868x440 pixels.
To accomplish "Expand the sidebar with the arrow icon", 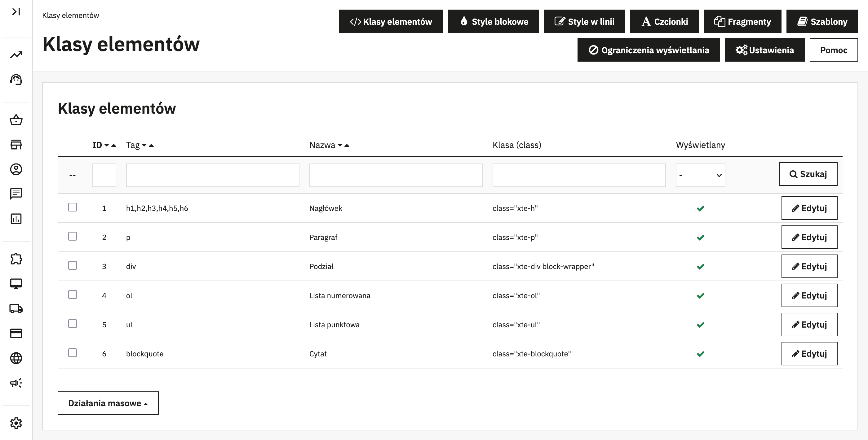I will pos(16,12).
